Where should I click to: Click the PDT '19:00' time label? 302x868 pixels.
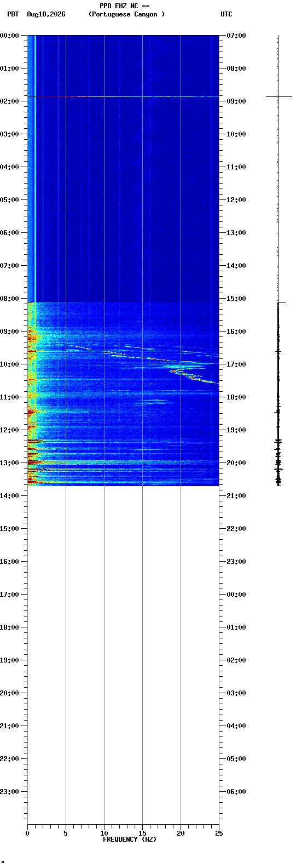(10, 660)
